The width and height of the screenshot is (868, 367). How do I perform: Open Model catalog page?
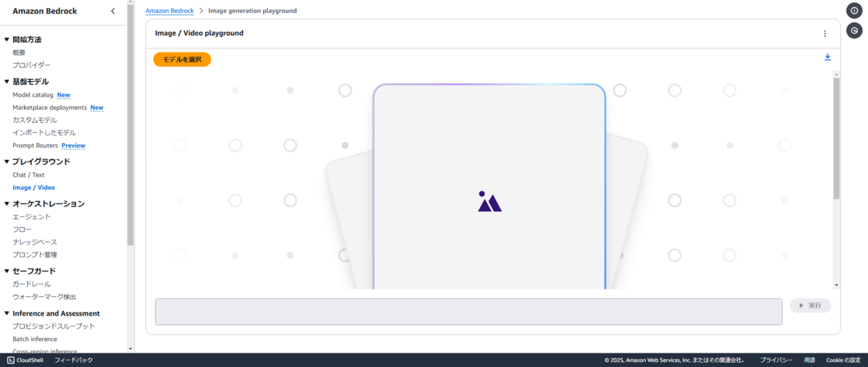coord(33,95)
